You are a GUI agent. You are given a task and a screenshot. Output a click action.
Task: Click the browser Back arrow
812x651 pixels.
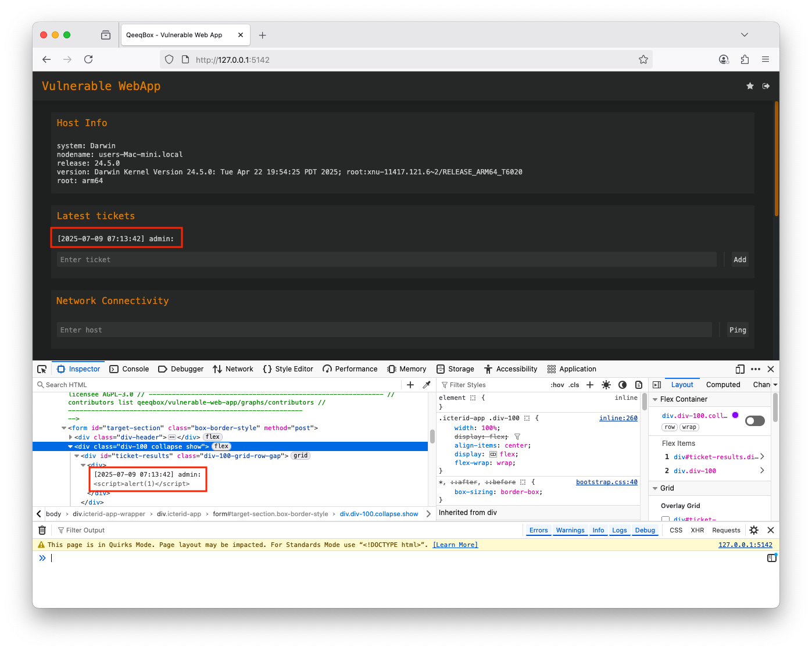[46, 59]
